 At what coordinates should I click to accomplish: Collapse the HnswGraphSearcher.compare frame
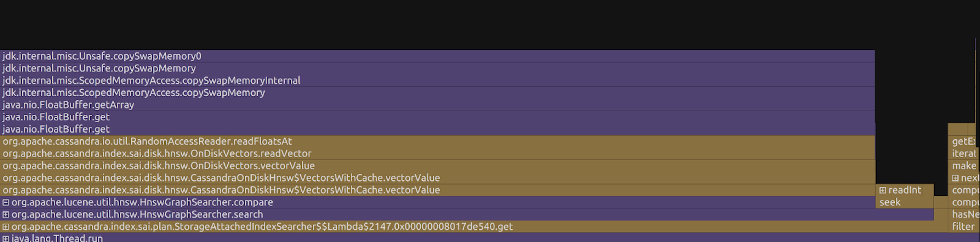(x=6, y=202)
